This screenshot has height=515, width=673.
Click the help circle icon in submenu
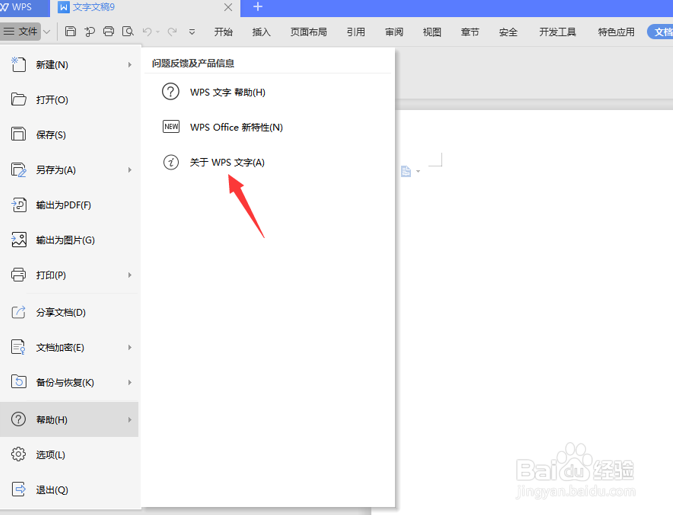coord(171,92)
